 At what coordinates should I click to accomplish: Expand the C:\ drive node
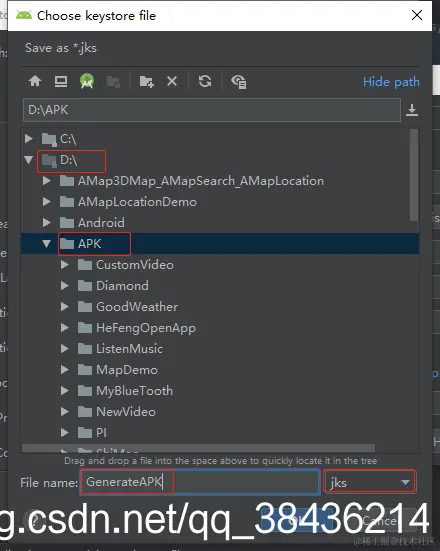pyautogui.click(x=29, y=139)
